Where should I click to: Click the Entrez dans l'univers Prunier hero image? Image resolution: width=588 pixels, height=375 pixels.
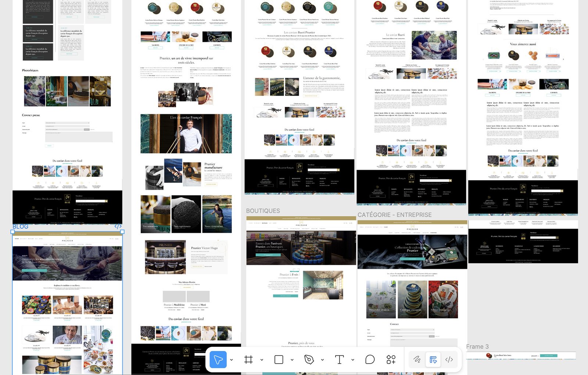pos(301,248)
